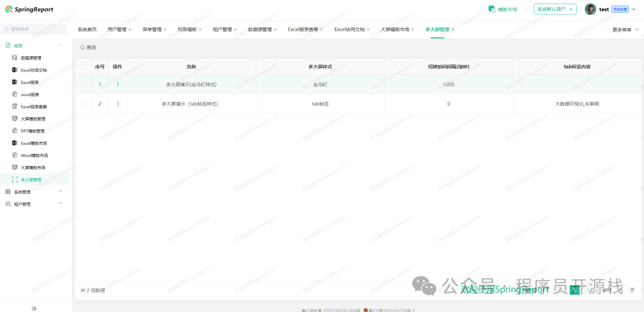
Task: Click the 共 2 项数据 total text
Action: [x=92, y=290]
